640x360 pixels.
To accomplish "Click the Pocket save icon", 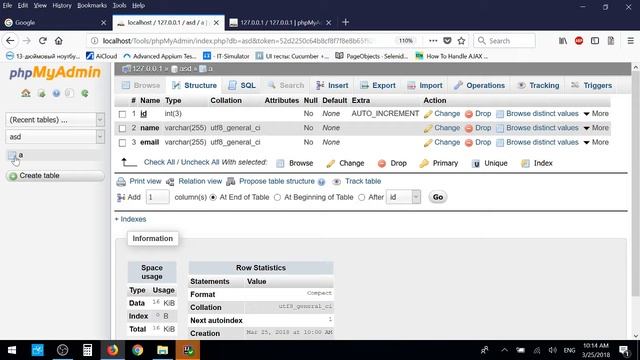I will pyautogui.click(x=447, y=41).
